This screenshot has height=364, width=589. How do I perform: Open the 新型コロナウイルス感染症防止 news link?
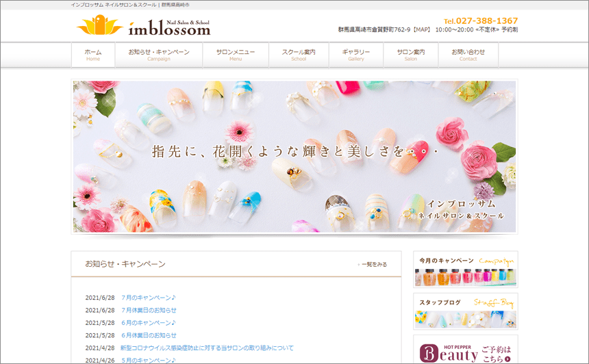[207, 348]
